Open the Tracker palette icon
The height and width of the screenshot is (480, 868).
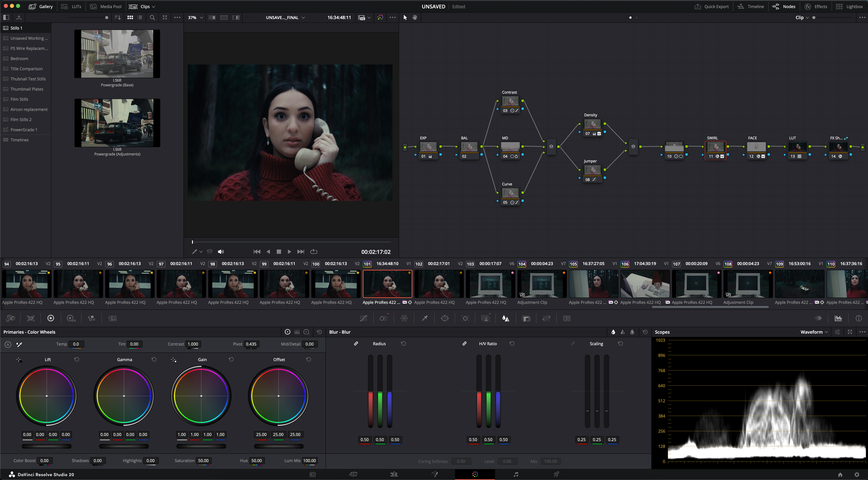tap(465, 318)
